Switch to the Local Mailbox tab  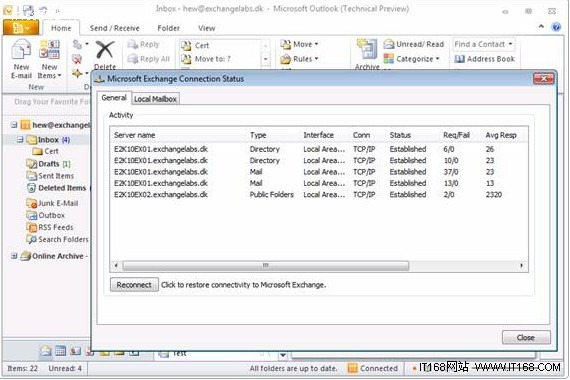coord(155,99)
